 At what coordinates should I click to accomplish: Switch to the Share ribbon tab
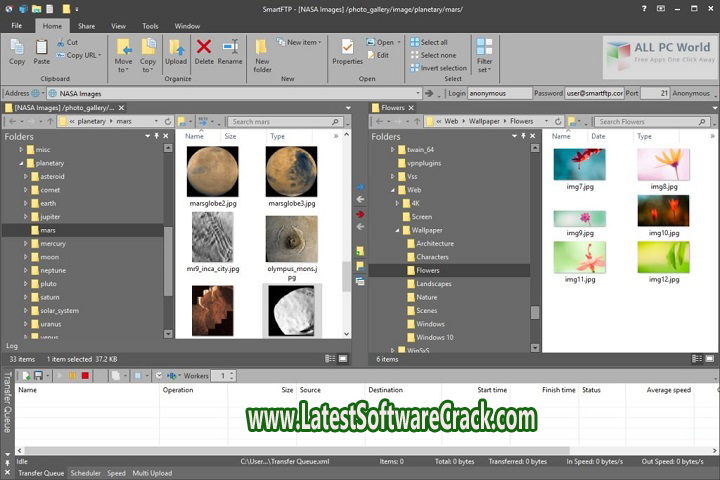click(87, 25)
